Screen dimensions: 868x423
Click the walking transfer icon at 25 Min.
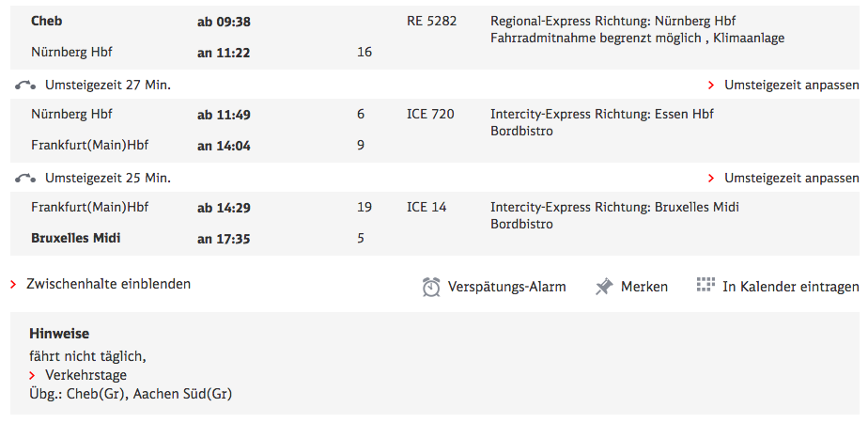tap(26, 178)
